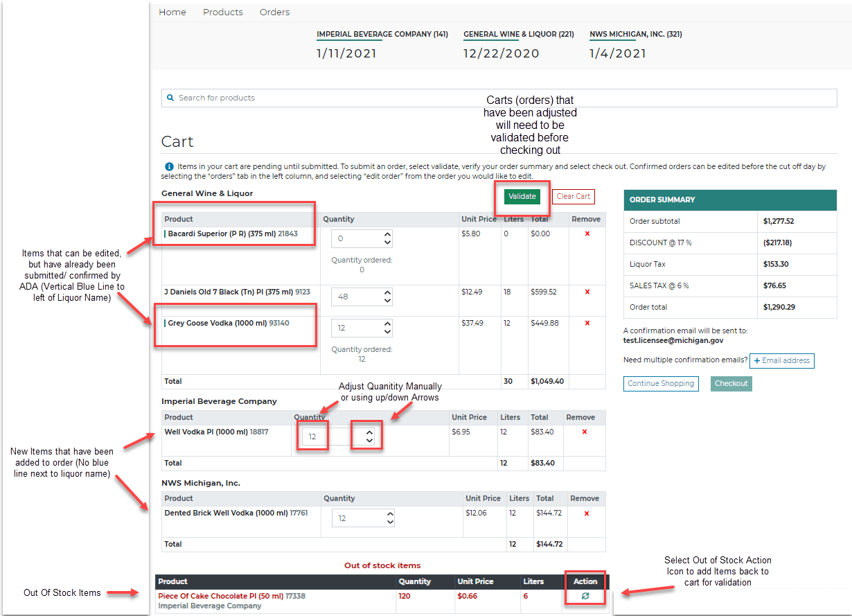Remove Bacardi Superior from the cart
The width and height of the screenshot is (852, 616).
tap(587, 234)
